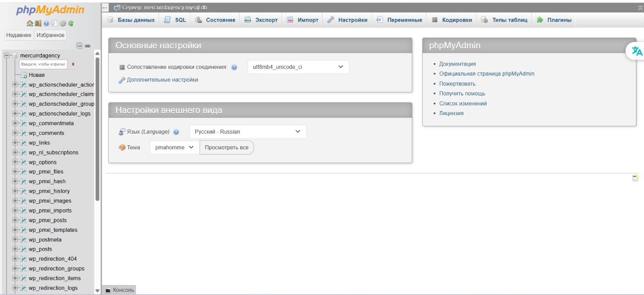Select the wp_pmxi_templates table
This screenshot has width=644, height=295.
click(53, 230)
